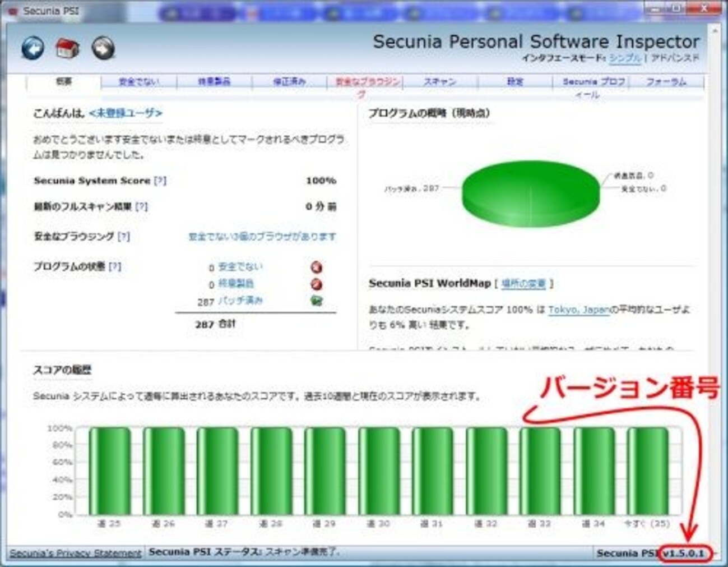This screenshot has width=728, height=567.
Task: Click the <未登録ユーザ> link
Action: [x=126, y=113]
